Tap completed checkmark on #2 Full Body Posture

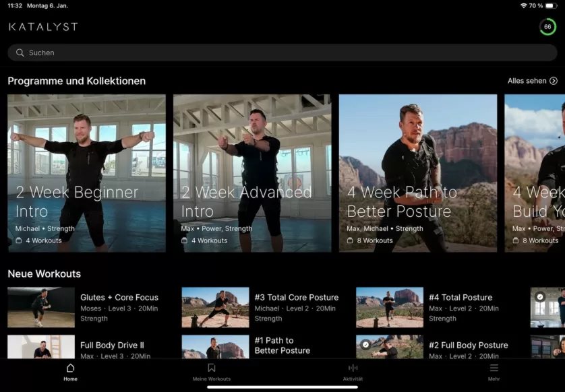coord(365,344)
